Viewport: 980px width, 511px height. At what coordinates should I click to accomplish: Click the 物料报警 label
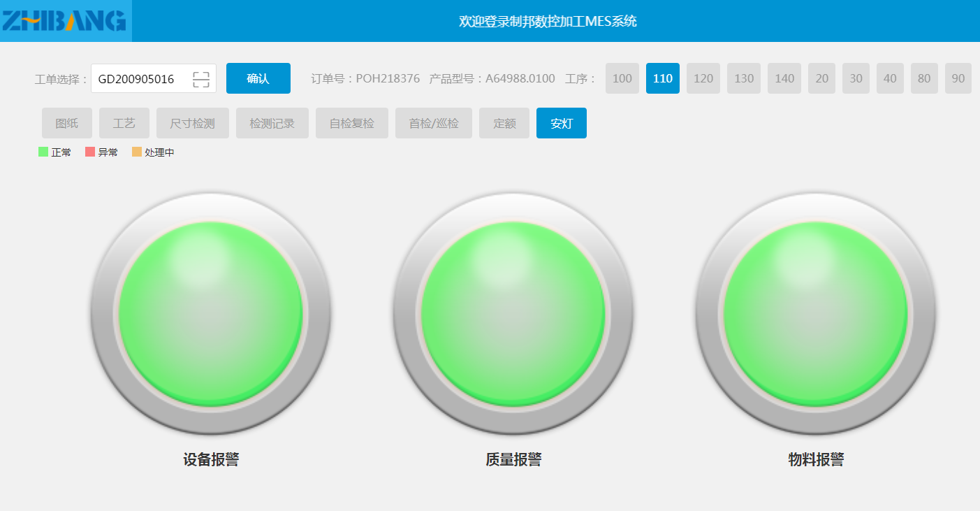816,459
